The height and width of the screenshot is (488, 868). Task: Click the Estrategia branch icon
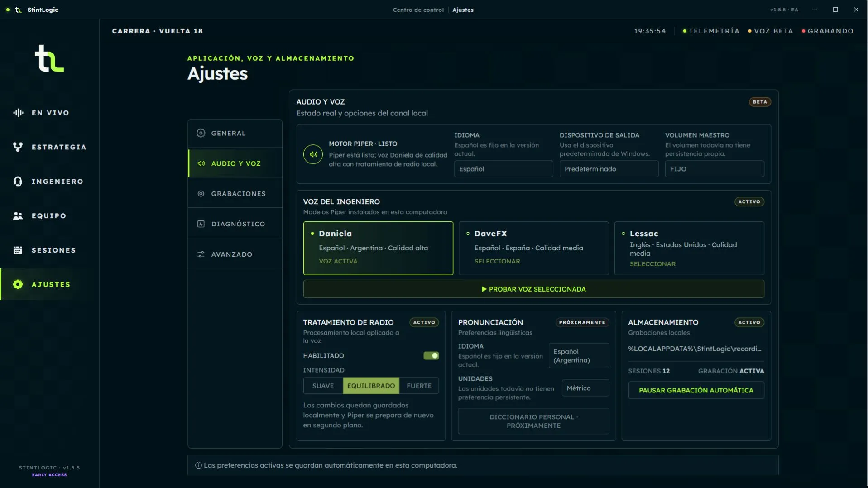point(18,147)
